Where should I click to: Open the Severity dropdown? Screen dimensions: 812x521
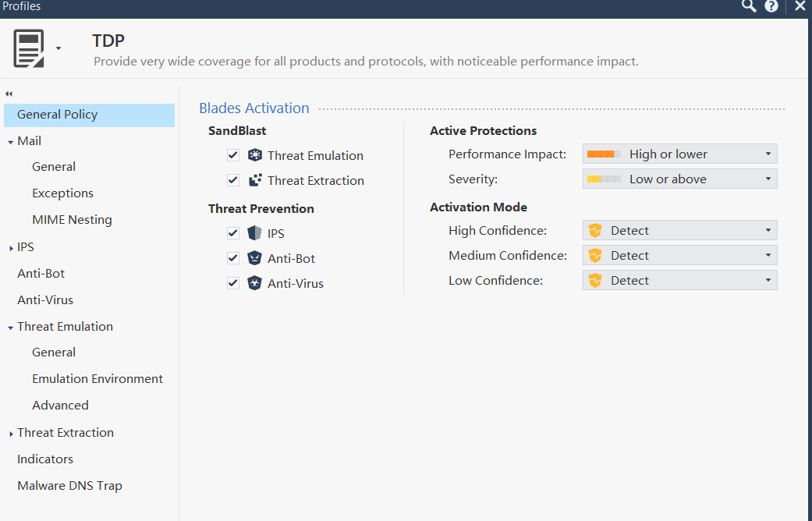tap(679, 179)
